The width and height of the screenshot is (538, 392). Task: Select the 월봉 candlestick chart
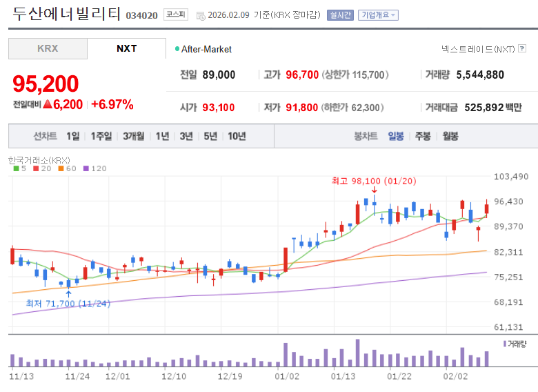[450, 136]
